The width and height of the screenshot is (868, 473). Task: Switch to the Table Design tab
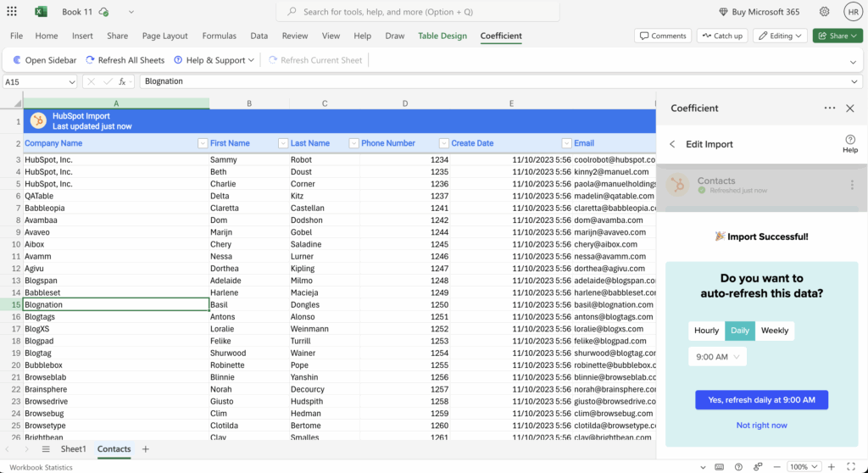coord(442,36)
